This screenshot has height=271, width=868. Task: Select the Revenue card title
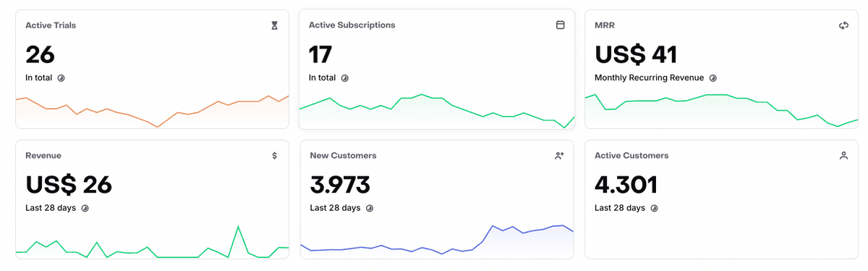pyautogui.click(x=43, y=155)
